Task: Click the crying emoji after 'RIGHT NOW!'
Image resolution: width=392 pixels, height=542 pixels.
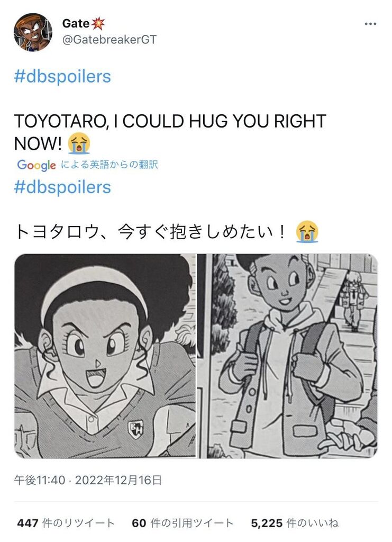Action: pos(79,143)
